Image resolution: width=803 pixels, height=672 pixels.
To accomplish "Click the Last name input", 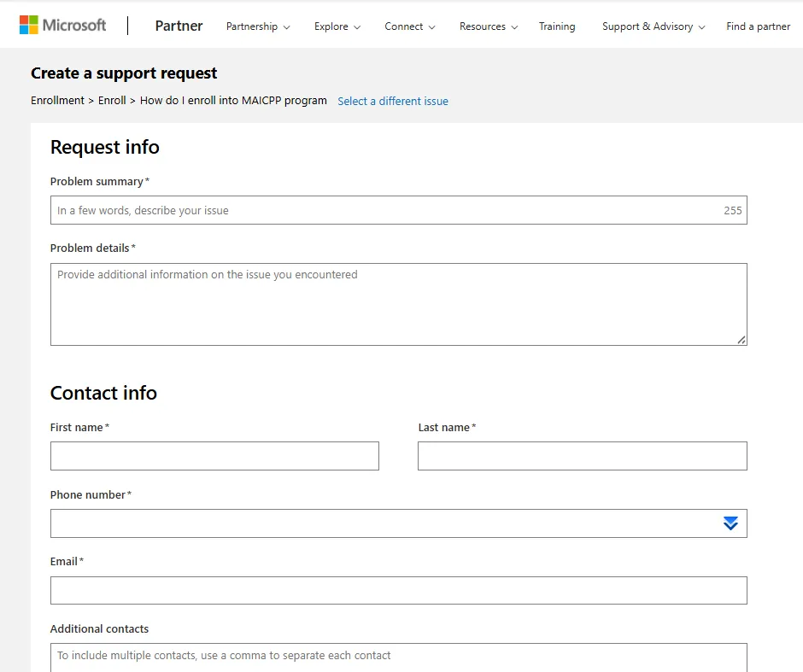I will pyautogui.click(x=583, y=456).
